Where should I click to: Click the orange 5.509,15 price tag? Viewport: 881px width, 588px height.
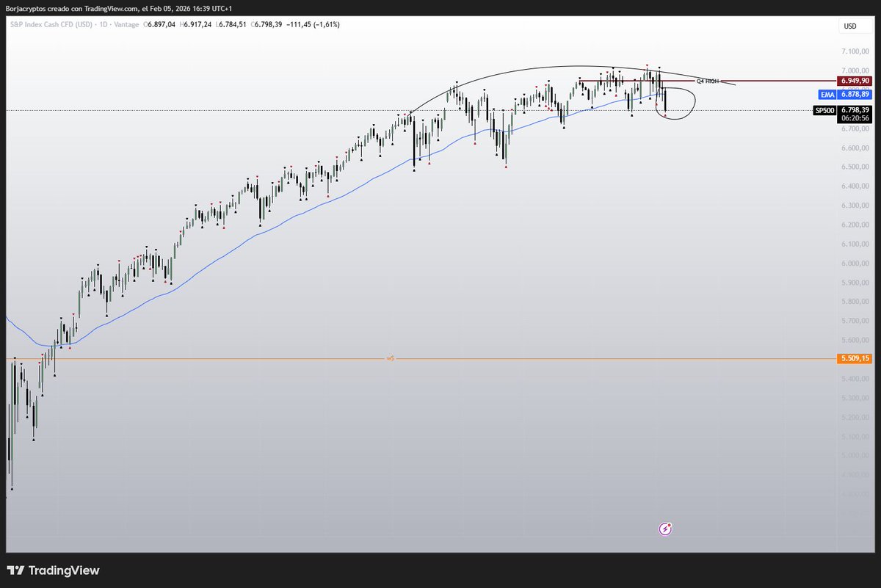(855, 358)
